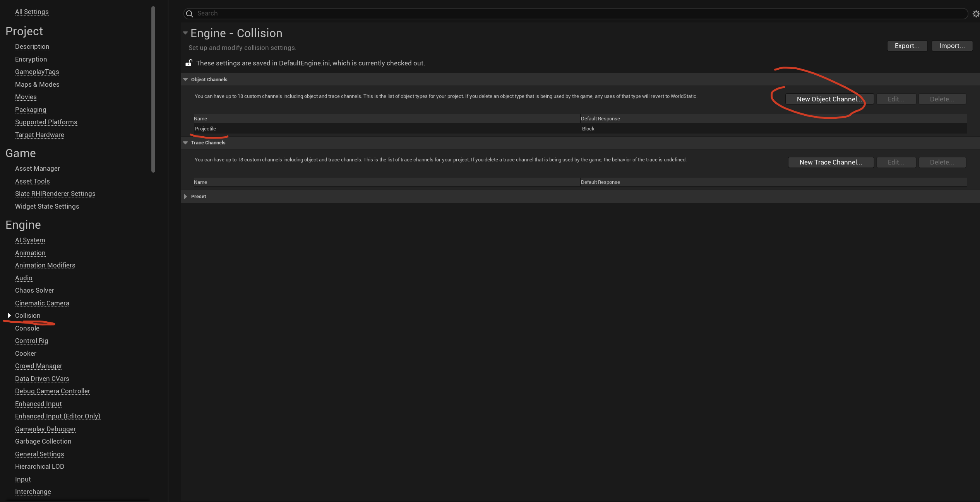
Task: Collapse the Object Channels section
Action: click(x=185, y=79)
